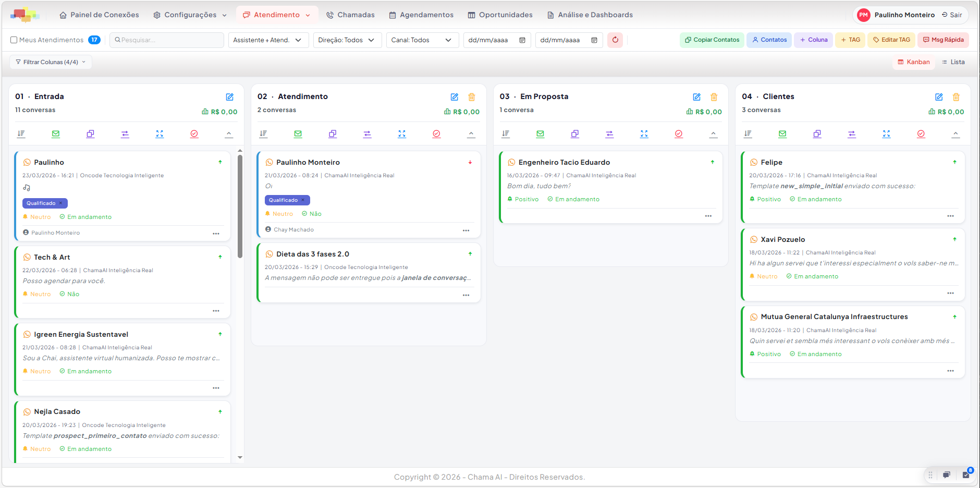Open options on Dieta das 3 fases card
The image size is (980, 488).
point(466,295)
